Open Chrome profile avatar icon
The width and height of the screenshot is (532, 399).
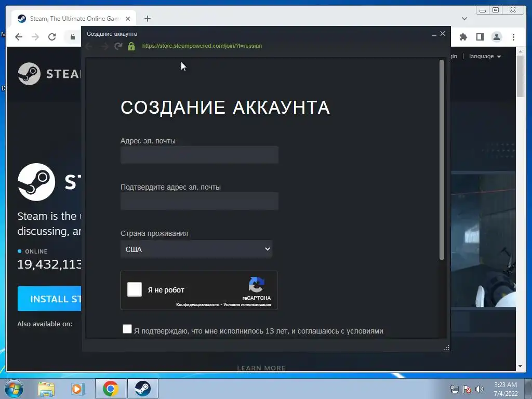point(496,37)
